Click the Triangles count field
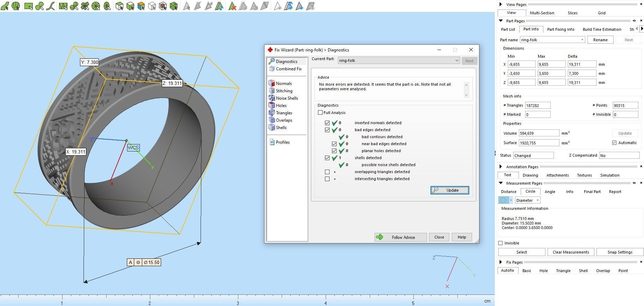The image size is (644, 306). (x=538, y=105)
